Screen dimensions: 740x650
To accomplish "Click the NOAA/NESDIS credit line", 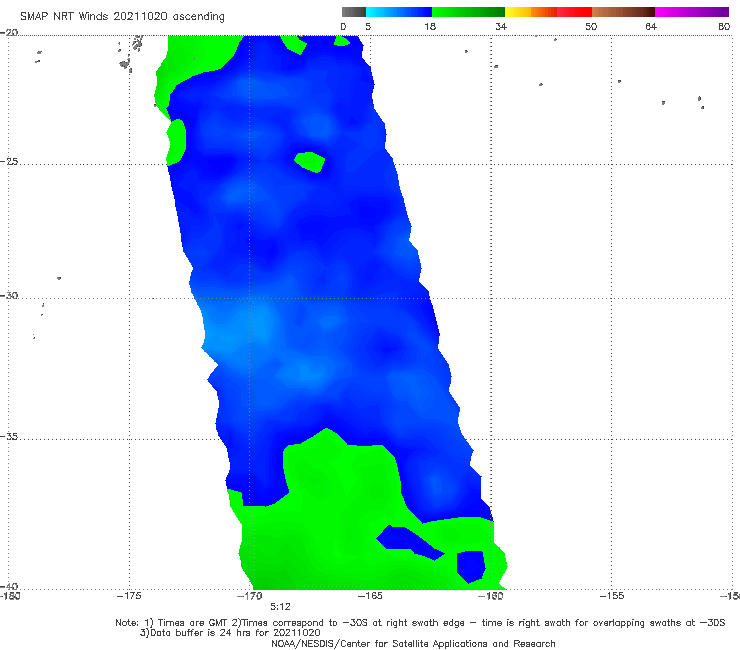I will (413, 644).
